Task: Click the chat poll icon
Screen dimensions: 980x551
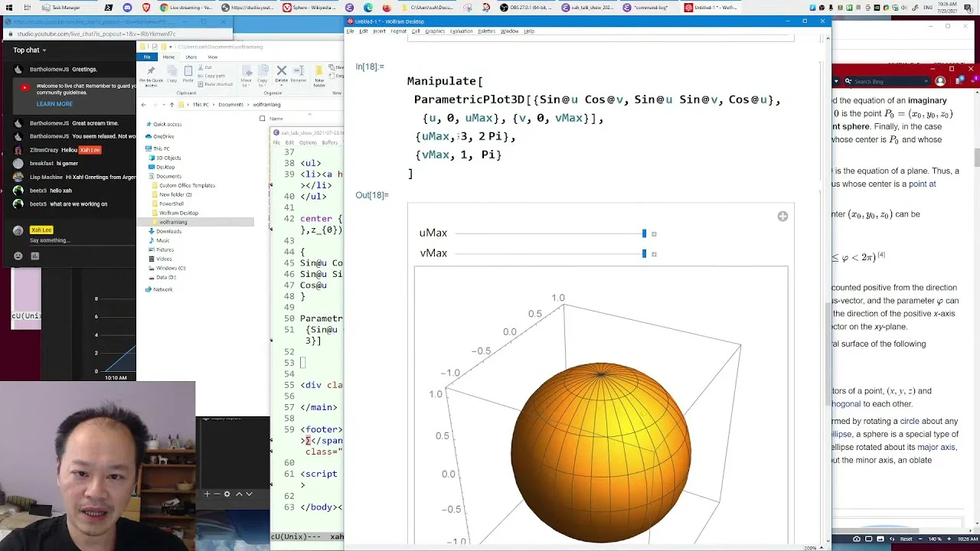Action: coord(34,256)
